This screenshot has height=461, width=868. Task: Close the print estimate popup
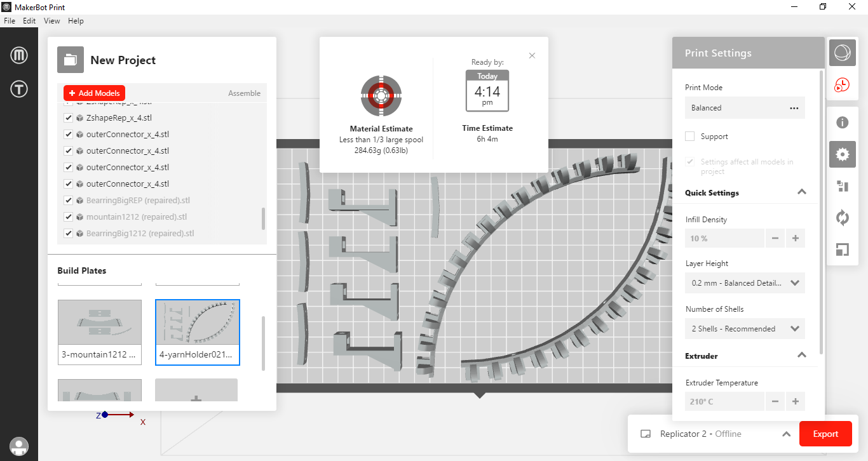pyautogui.click(x=532, y=55)
